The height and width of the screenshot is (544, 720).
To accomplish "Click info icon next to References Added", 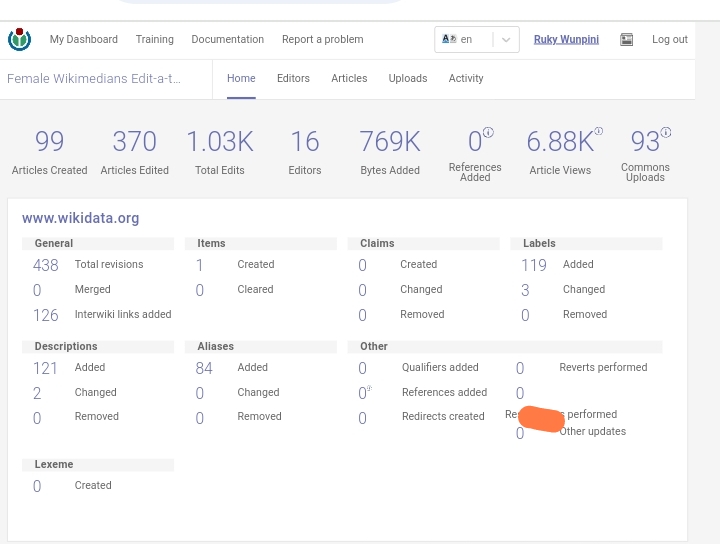I will click(x=488, y=133).
